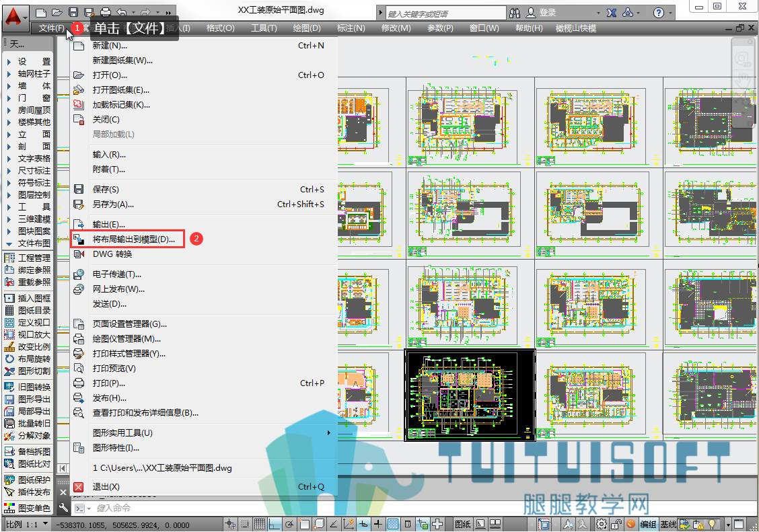The width and height of the screenshot is (759, 532).
Task: Click the command line wrench customize icon
Action: point(63,508)
